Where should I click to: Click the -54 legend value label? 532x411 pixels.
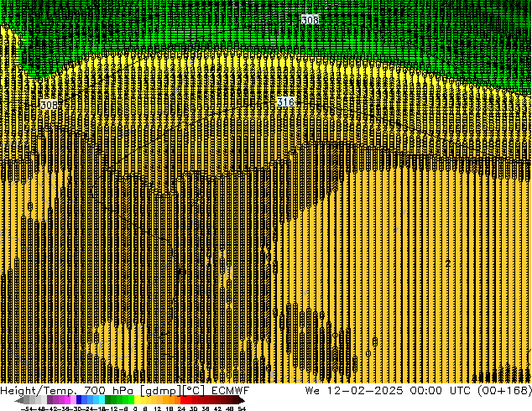27,408
